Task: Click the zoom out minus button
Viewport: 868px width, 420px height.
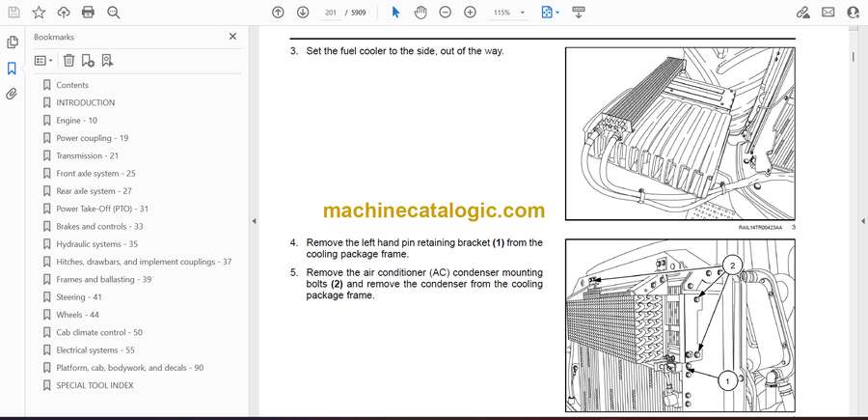Action: pyautogui.click(x=445, y=13)
